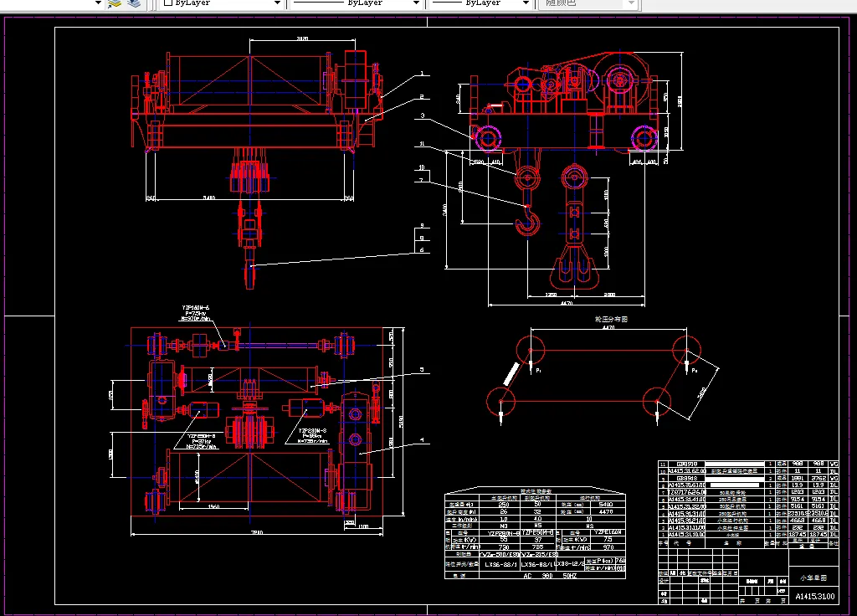
Task: Select balloon number 2 leader label
Action: pos(422,97)
